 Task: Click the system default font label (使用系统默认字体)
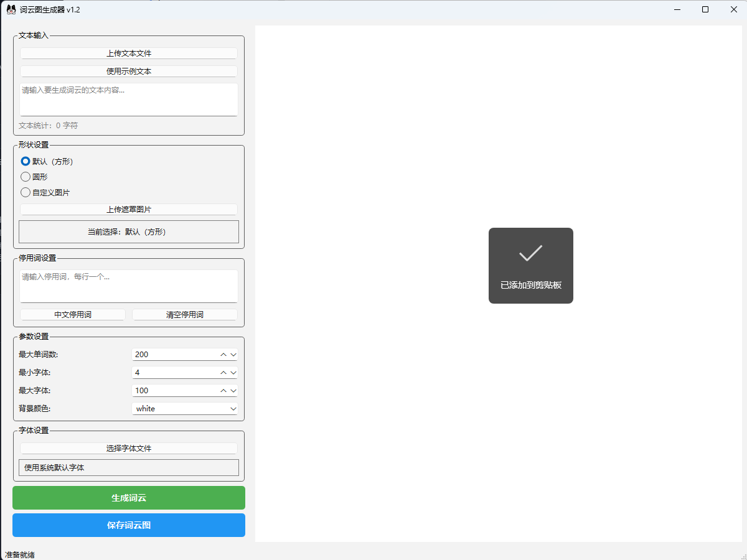click(129, 467)
